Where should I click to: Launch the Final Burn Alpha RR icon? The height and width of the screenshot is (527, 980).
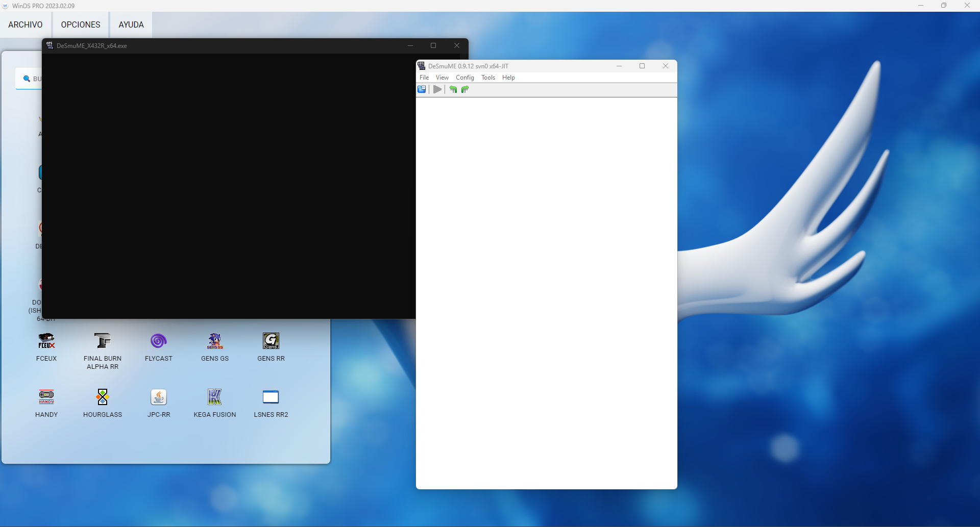(x=103, y=341)
